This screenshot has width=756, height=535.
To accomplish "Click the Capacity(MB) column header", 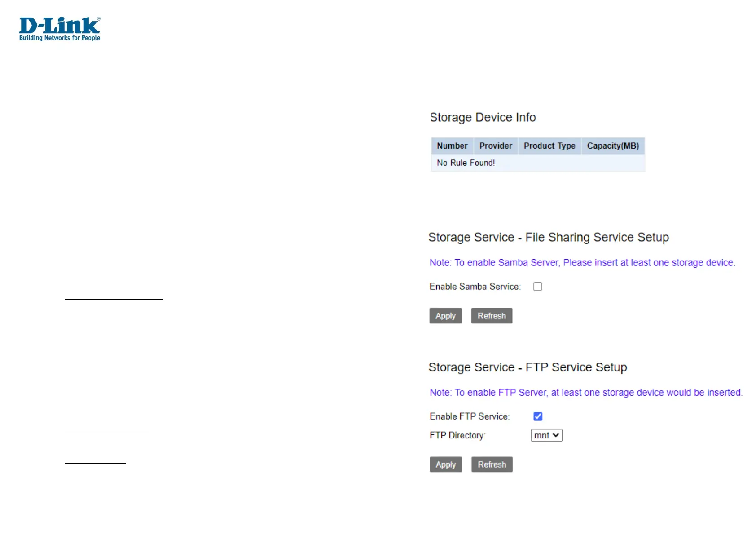I will pos(613,146).
